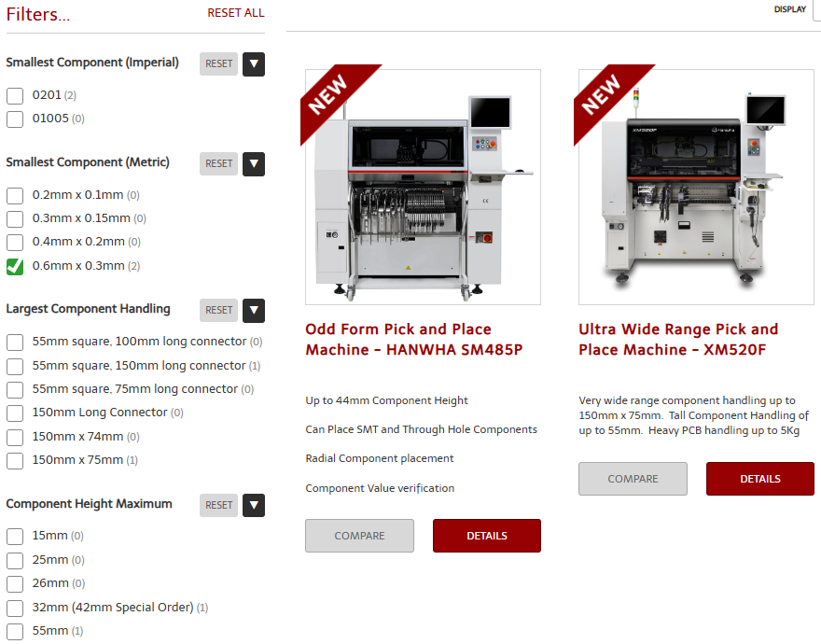The height and width of the screenshot is (644, 821).
Task: Tick the 01005 checkbox
Action: point(15,119)
